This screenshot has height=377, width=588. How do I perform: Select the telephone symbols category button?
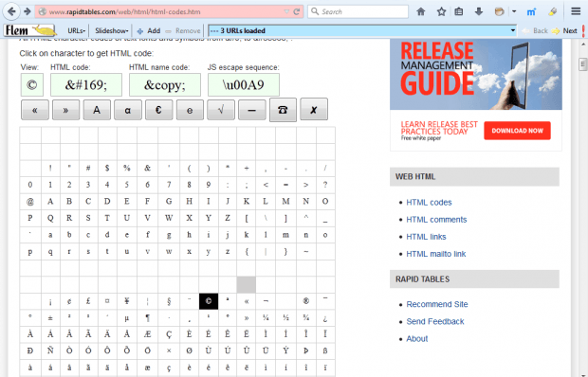tap(283, 110)
